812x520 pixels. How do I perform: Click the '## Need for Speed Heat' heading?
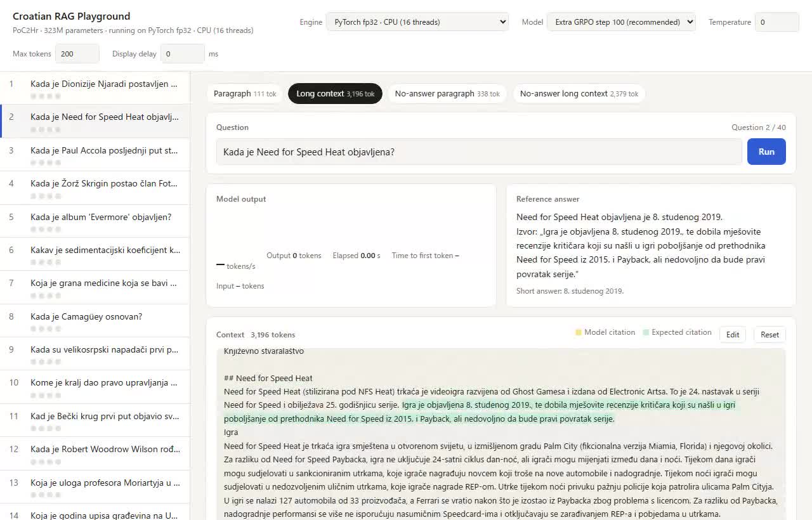(268, 378)
